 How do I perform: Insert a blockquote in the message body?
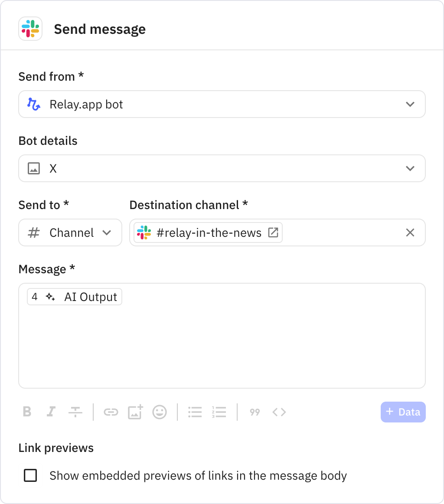(x=255, y=412)
